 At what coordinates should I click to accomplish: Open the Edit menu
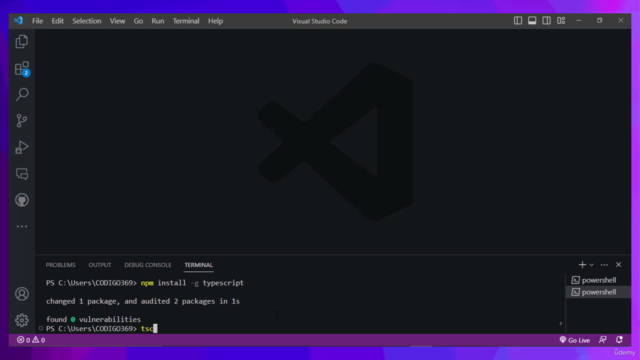pos(58,21)
